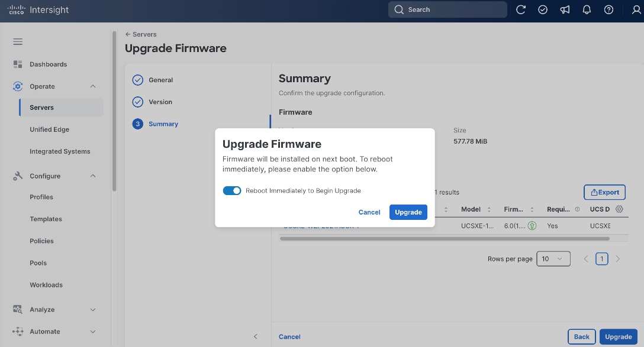Collapse the Configure section
The image size is (644, 347).
click(93, 176)
